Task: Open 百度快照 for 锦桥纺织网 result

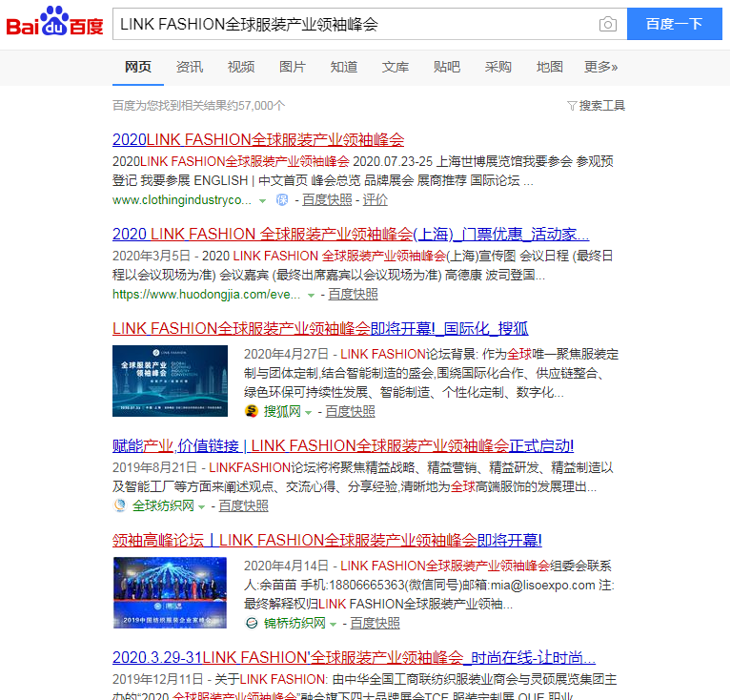Action: pyautogui.click(x=375, y=623)
